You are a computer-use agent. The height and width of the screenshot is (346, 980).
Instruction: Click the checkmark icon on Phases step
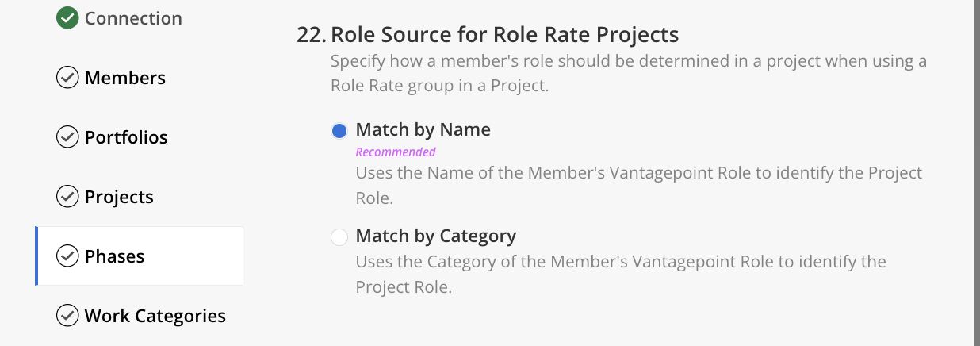(x=67, y=256)
